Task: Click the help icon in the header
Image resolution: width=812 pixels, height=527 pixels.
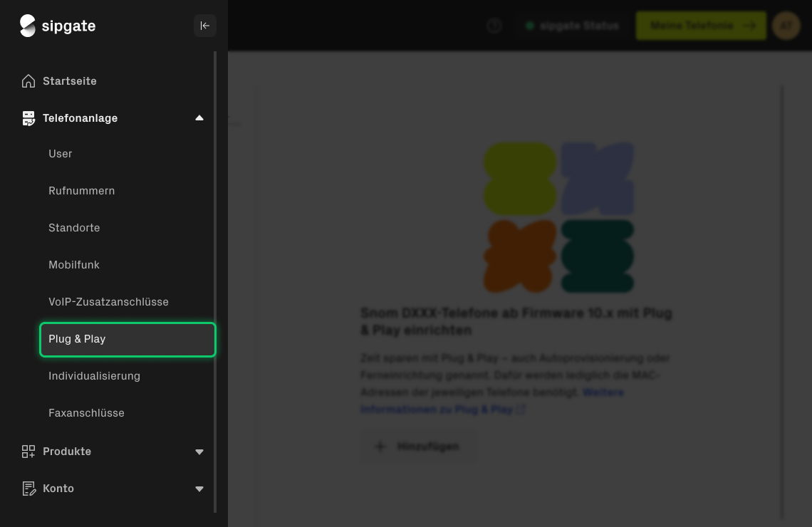Action: (494, 26)
